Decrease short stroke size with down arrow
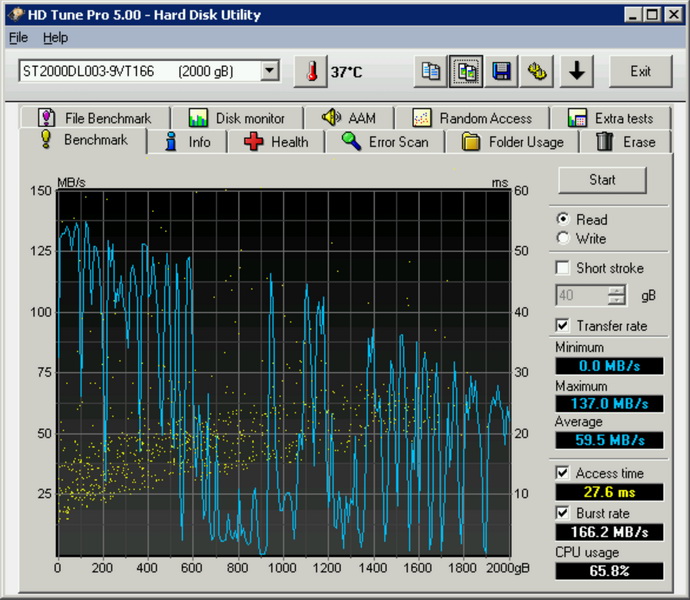 [617, 300]
